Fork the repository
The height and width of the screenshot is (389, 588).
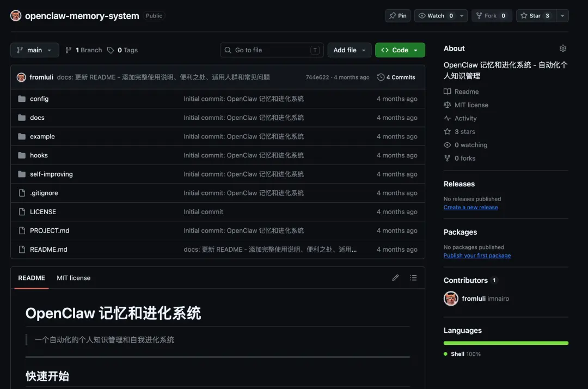[492, 16]
